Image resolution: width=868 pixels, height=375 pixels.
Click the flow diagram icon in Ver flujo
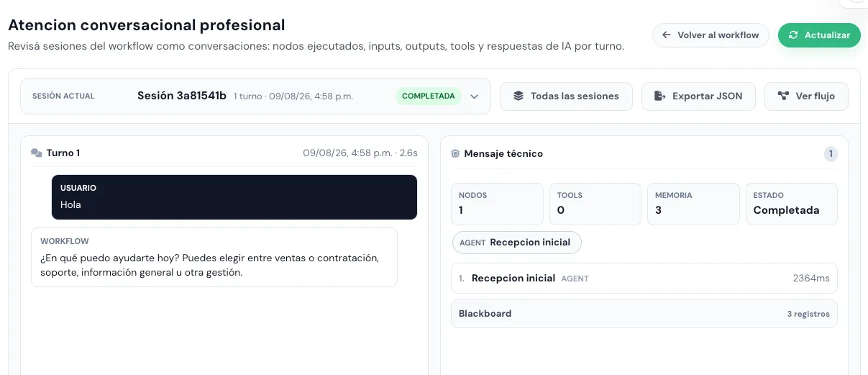click(x=783, y=96)
